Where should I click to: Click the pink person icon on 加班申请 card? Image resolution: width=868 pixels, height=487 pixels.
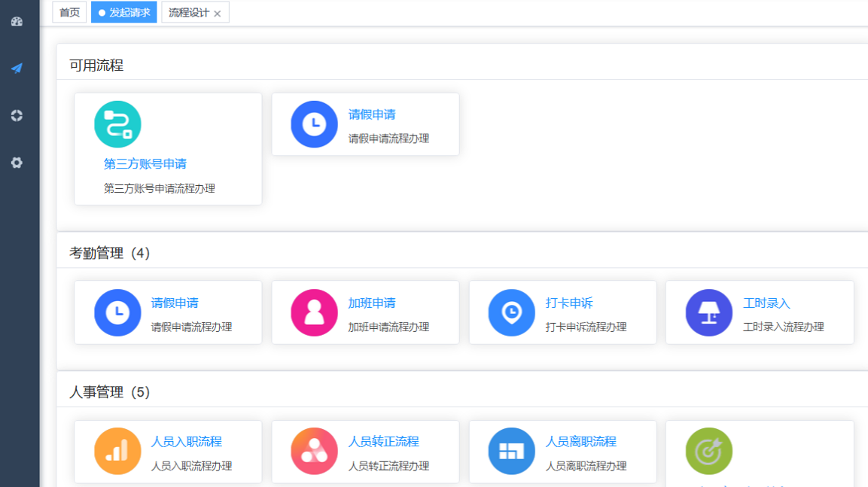coord(314,312)
